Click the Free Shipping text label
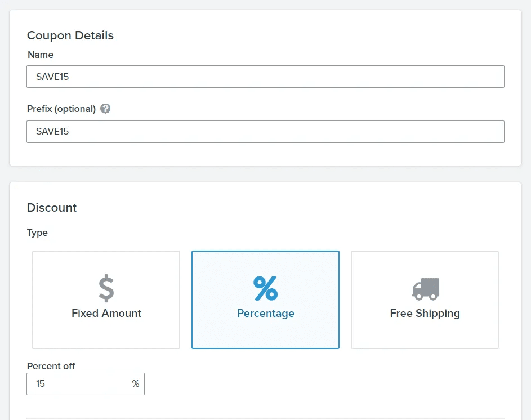Image resolution: width=531 pixels, height=420 pixels. (x=425, y=314)
